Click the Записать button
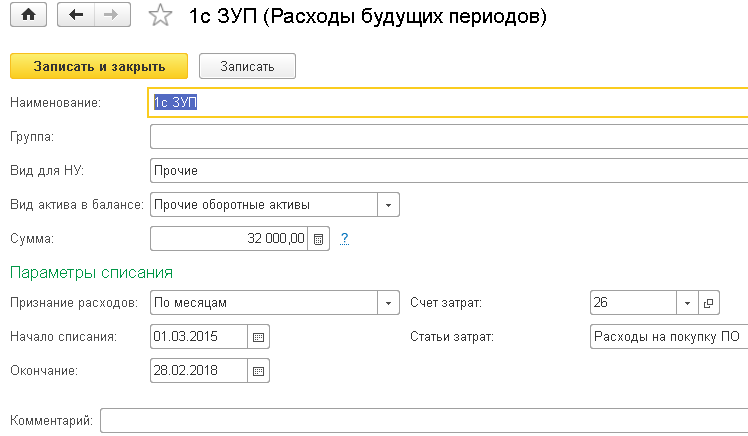This screenshot has height=436, width=748. (x=247, y=66)
